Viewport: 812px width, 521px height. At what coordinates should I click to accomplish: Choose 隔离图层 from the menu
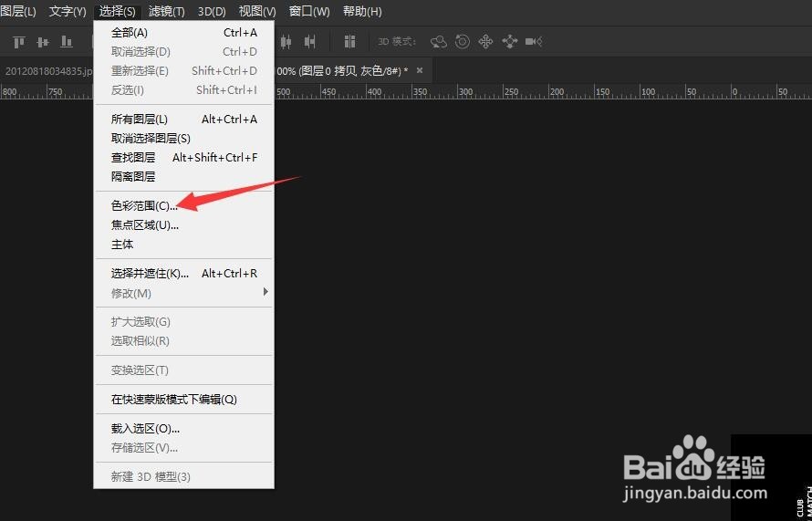pyautogui.click(x=183, y=177)
